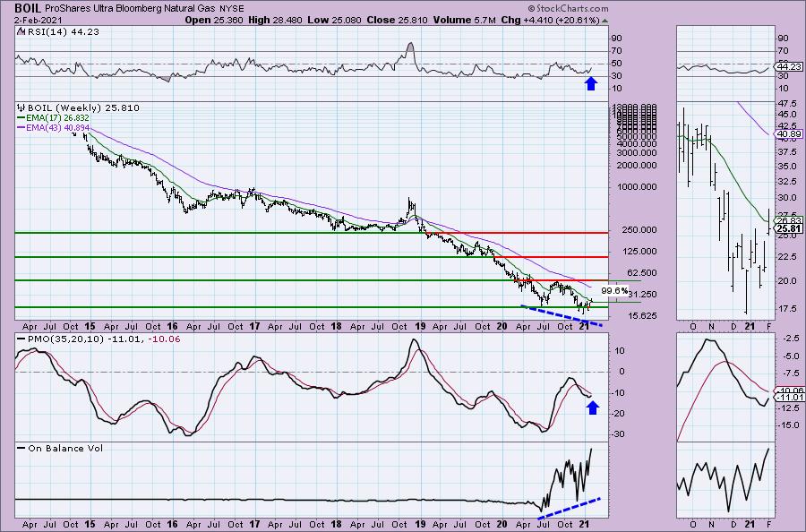The image size is (806, 532).
Task: Click the bar-style icon before BOIL (Weekly)
Action: [x=21, y=107]
